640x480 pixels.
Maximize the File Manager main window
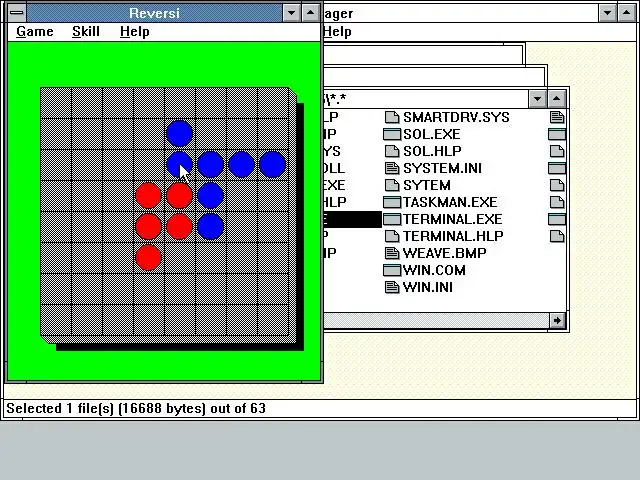click(626, 13)
